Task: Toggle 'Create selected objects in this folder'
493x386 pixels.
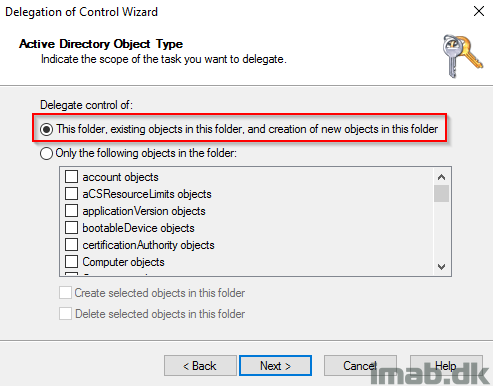Action: coord(65,293)
